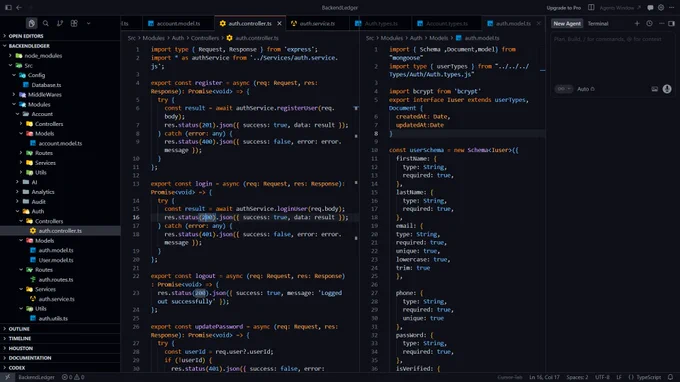Add a new chat with the plus icon
The image size is (680, 382).
pos(637,23)
